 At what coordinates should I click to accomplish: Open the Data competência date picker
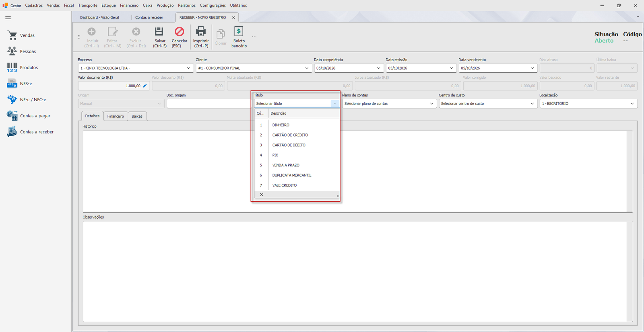[379, 68]
